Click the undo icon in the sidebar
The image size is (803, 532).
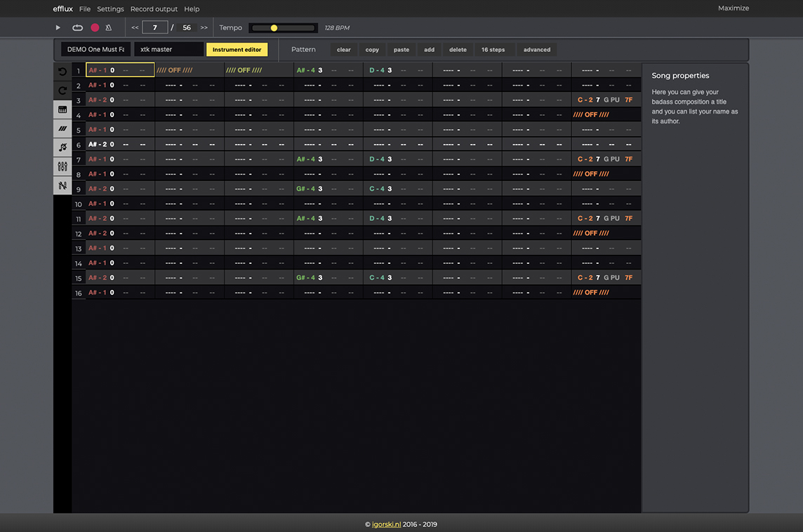(62, 72)
